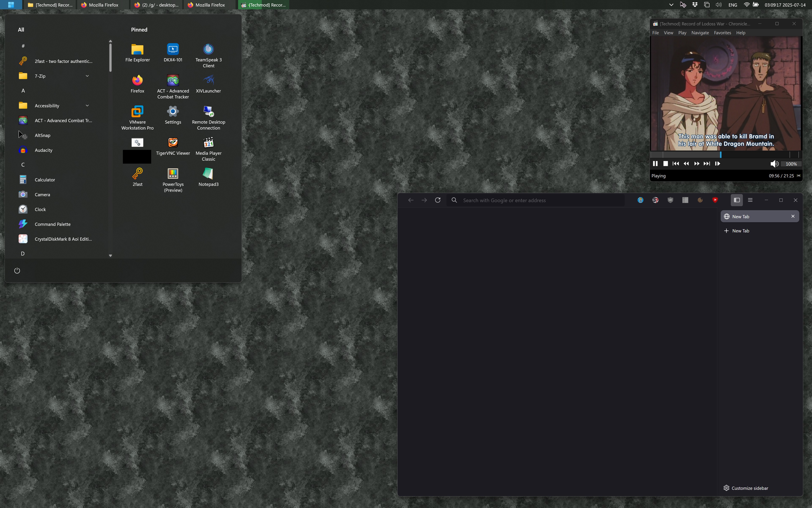The height and width of the screenshot is (508, 812).
Task: Close the New Tab in the sidebar
Action: (x=793, y=216)
